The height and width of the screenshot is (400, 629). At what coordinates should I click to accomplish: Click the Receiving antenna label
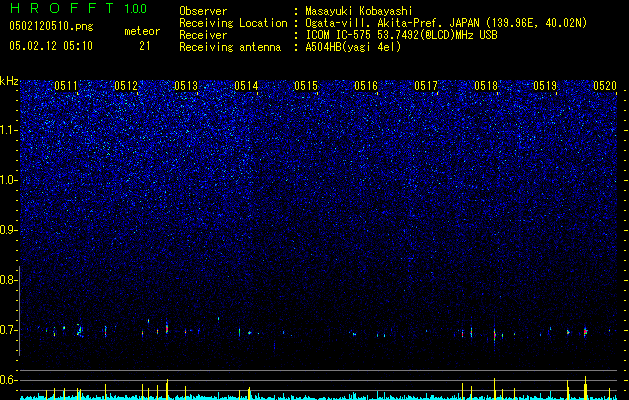pyautogui.click(x=230, y=47)
